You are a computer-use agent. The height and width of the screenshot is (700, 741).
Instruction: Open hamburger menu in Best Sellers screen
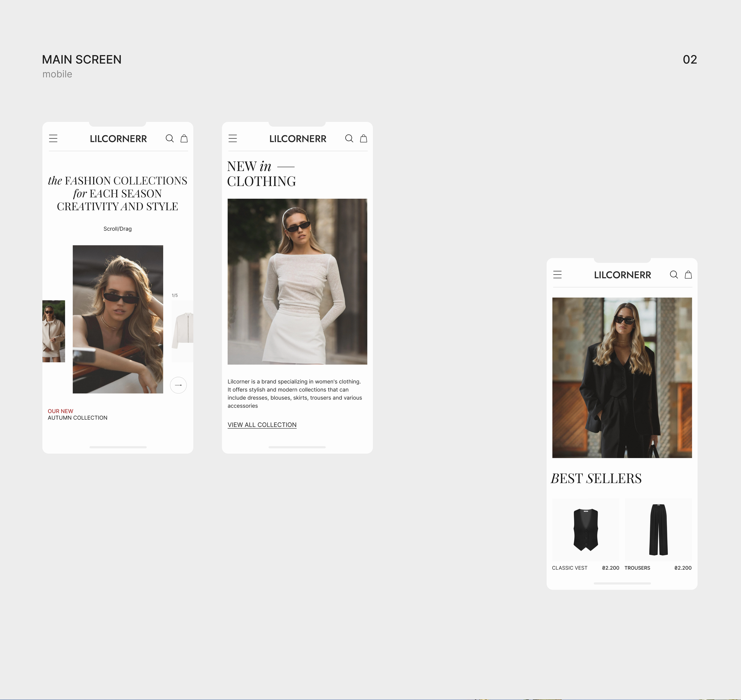557,275
